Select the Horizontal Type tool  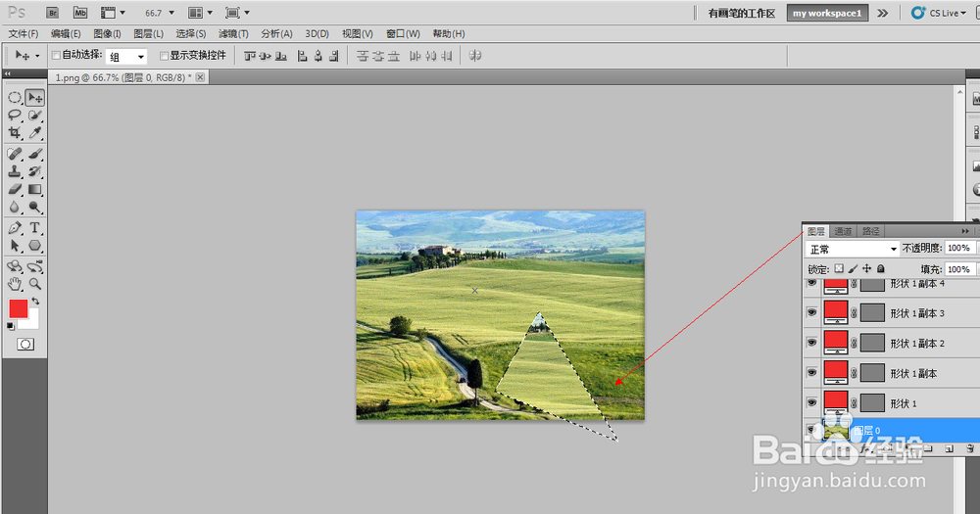point(35,228)
